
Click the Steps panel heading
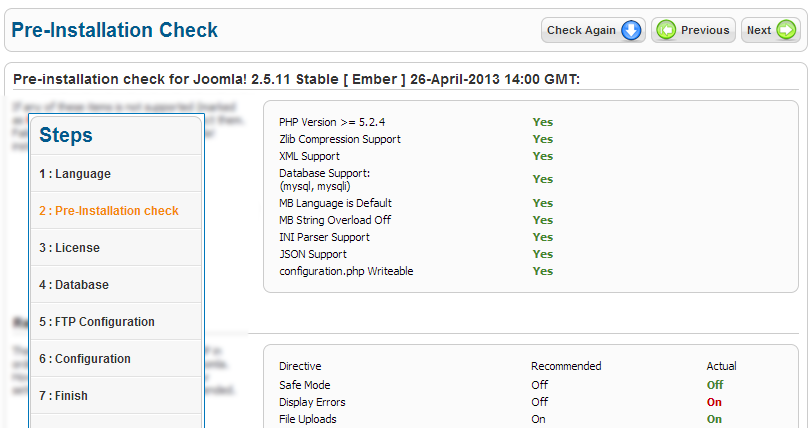(66, 135)
